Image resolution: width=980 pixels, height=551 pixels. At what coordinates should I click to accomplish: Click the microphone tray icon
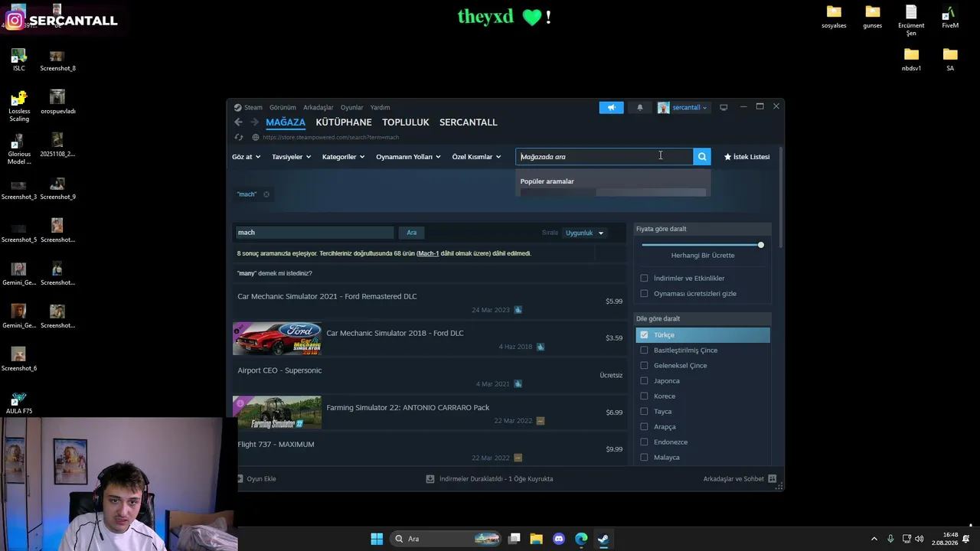click(890, 539)
